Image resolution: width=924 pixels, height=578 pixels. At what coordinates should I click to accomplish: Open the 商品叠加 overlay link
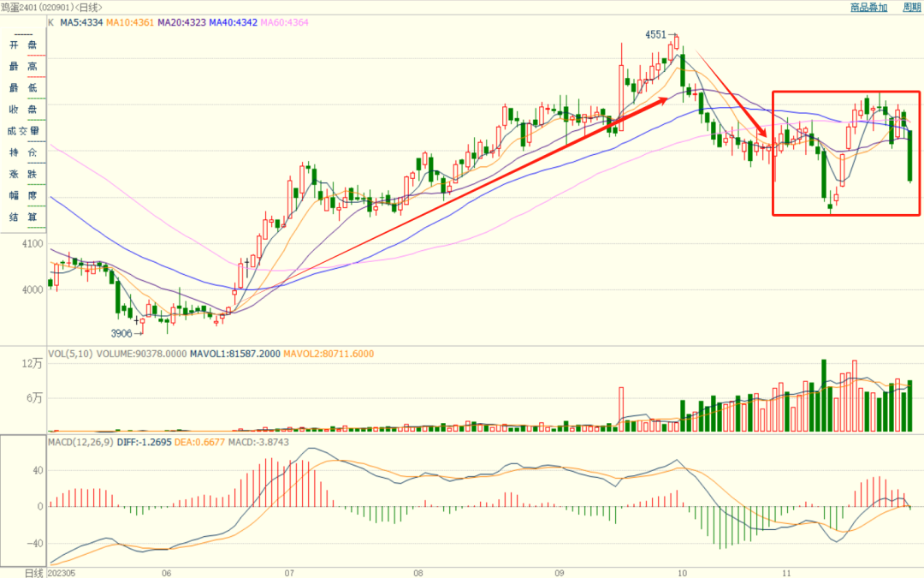tap(868, 7)
